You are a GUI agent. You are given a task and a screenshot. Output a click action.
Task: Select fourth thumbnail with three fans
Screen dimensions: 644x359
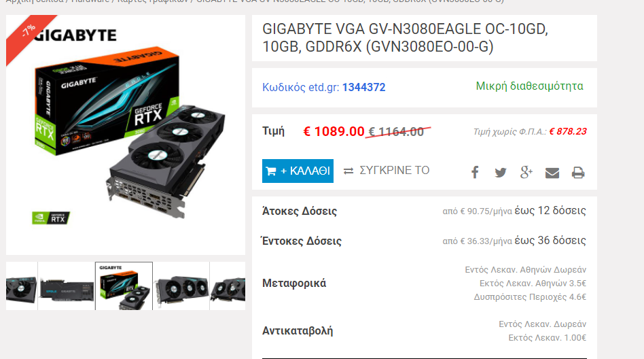(181, 286)
